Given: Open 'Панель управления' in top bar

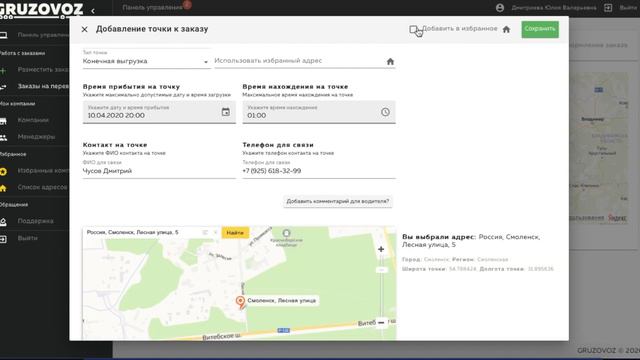Looking at the screenshot, I should pos(152,7).
